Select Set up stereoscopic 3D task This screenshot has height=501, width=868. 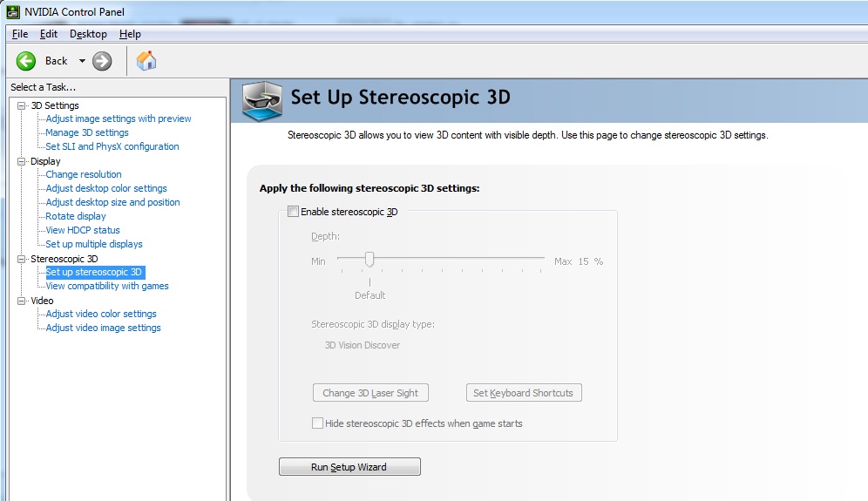[94, 272]
